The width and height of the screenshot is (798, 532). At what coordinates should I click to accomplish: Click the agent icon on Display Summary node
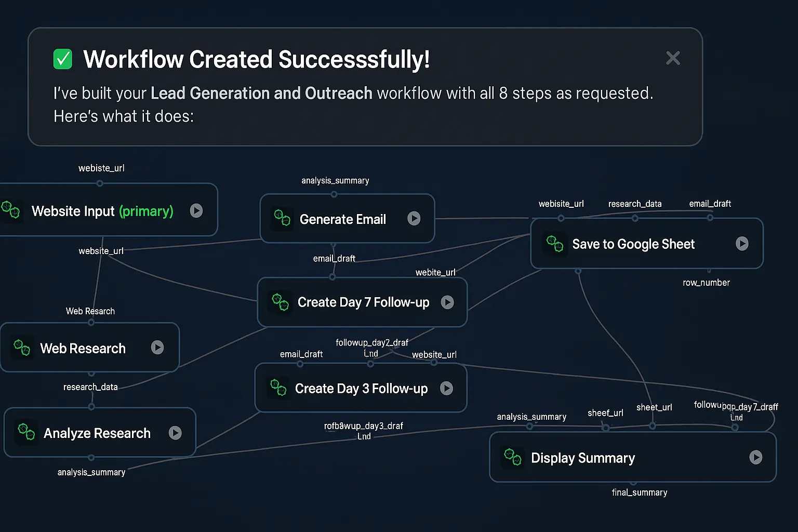coord(513,458)
